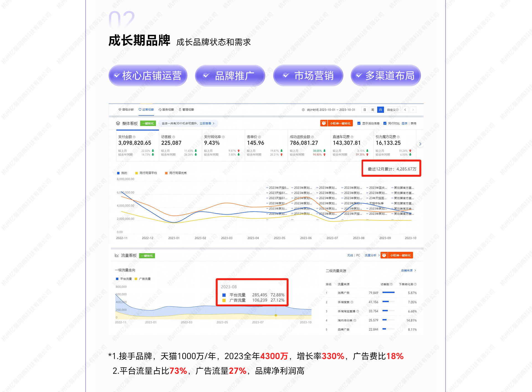Open the 运营视窗 tab
Image resolution: width=532 pixels, height=392 pixels.
pos(146,110)
